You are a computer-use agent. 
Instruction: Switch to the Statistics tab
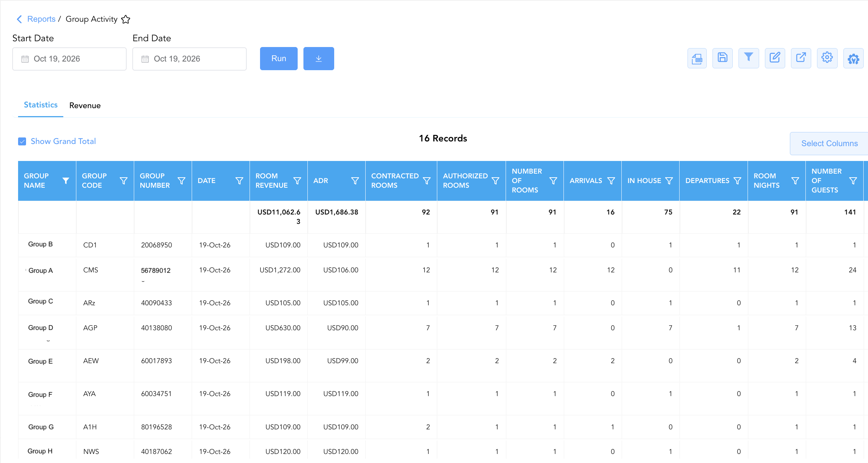[x=41, y=105]
